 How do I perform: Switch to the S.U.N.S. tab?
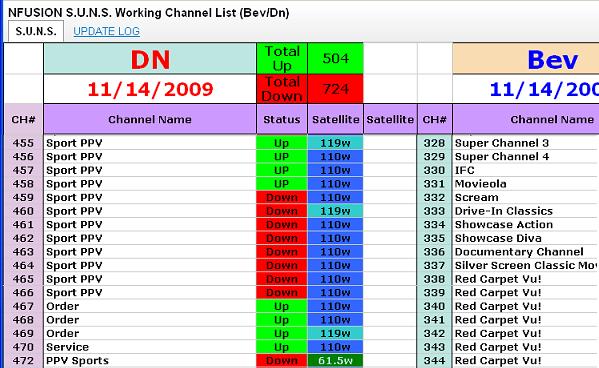tap(36, 31)
